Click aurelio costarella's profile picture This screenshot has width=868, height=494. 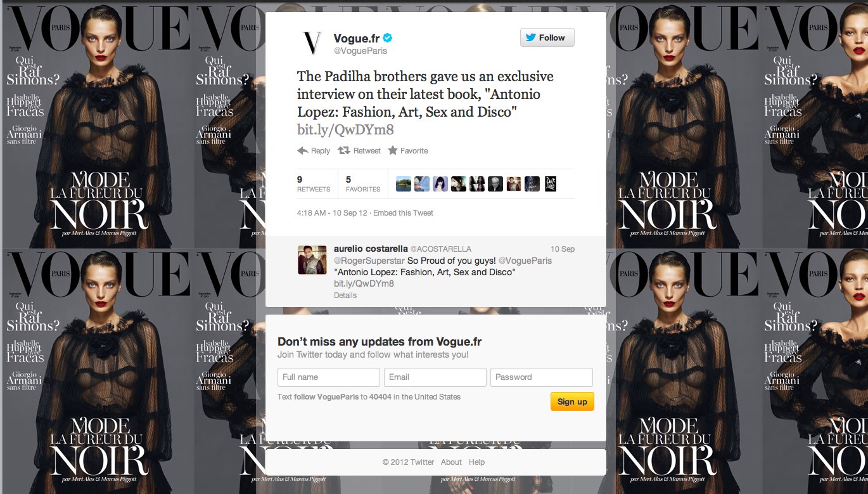[x=312, y=260]
